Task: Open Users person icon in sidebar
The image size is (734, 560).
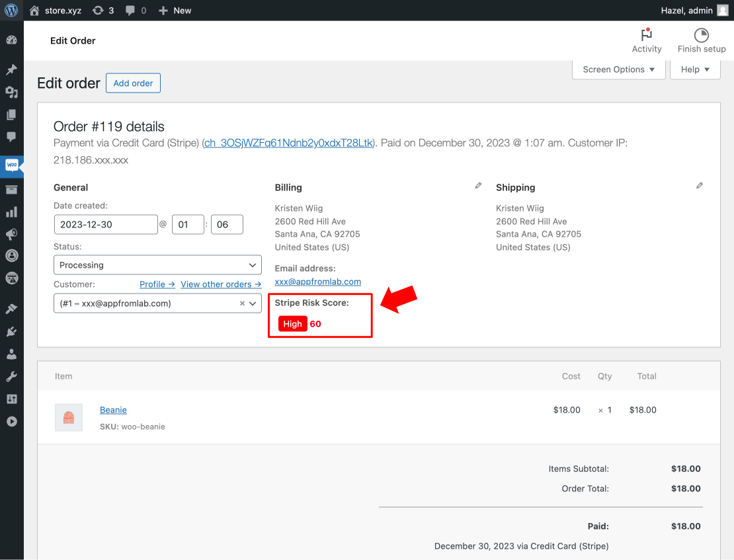Action: pyautogui.click(x=12, y=354)
